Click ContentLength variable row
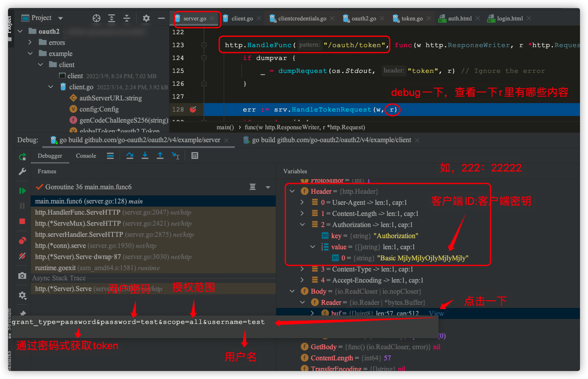 click(x=427, y=358)
